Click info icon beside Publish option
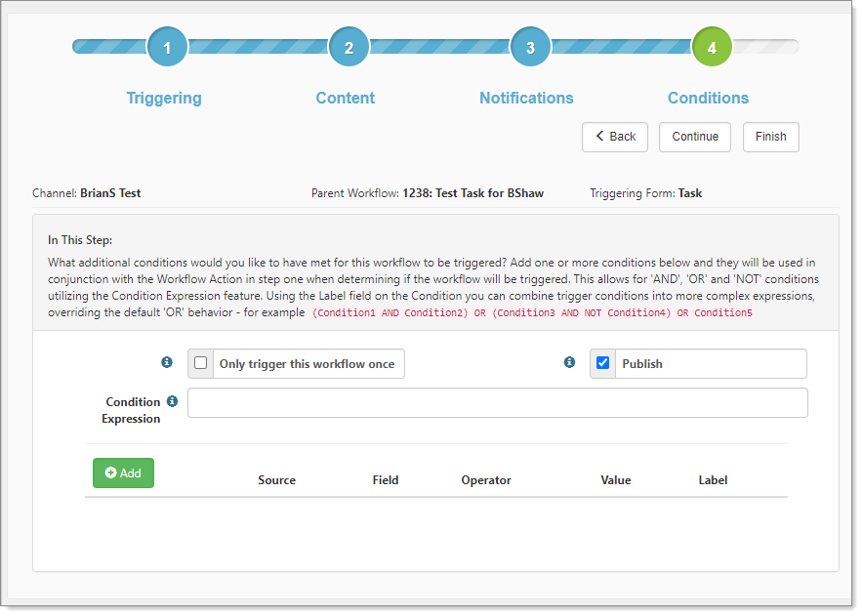This screenshot has height=616, width=862. coord(569,363)
